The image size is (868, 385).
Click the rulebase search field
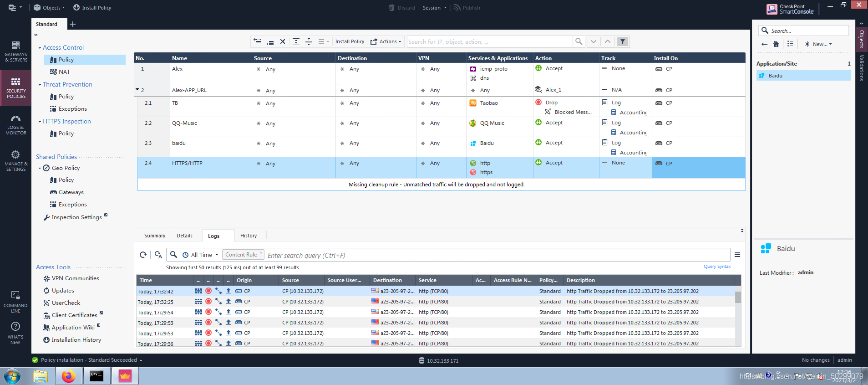coord(490,41)
